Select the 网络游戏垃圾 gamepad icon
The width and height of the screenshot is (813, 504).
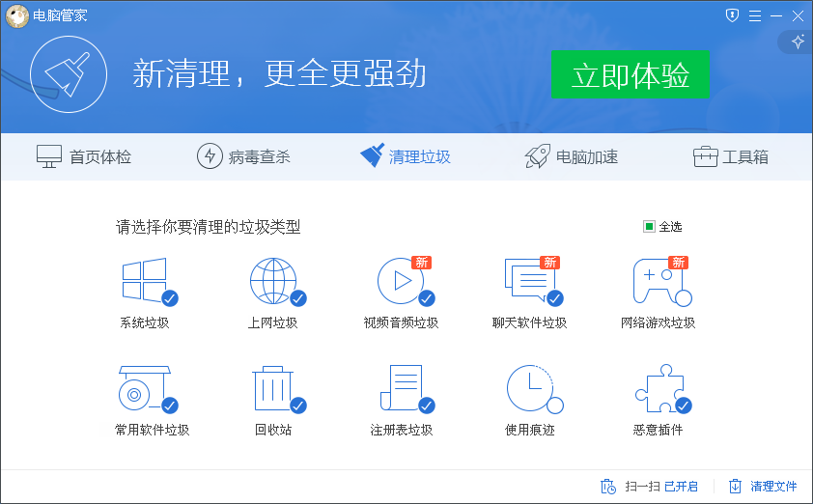pos(658,281)
